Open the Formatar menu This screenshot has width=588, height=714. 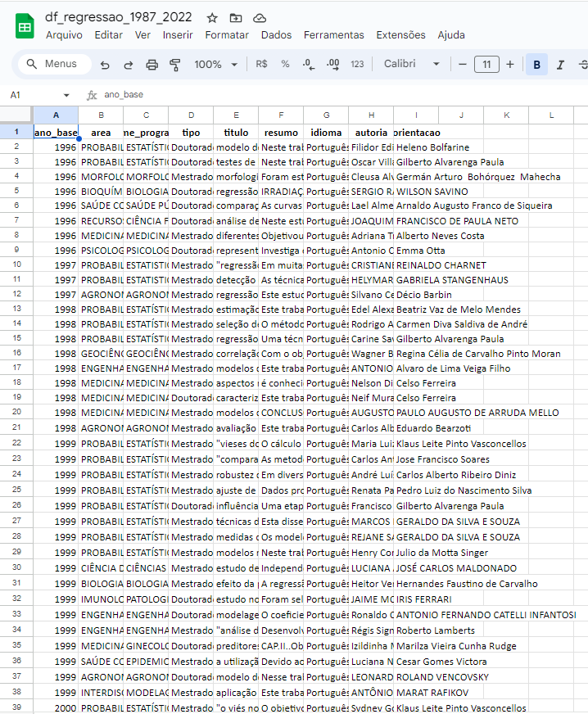coord(227,35)
